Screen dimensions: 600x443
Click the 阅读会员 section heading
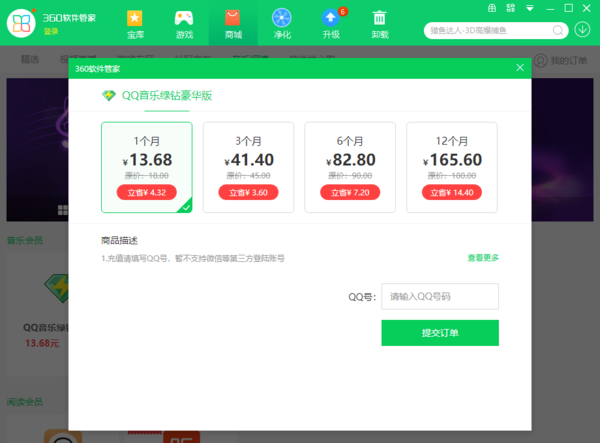coord(25,402)
